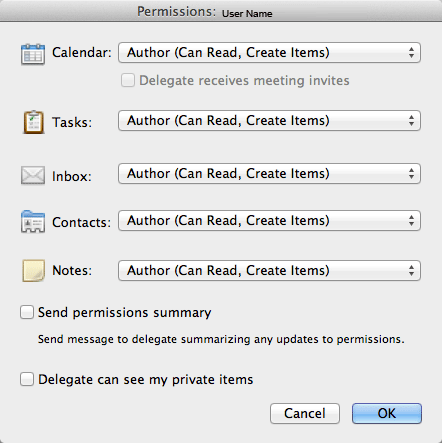Click the Permissions title bar

point(221,11)
